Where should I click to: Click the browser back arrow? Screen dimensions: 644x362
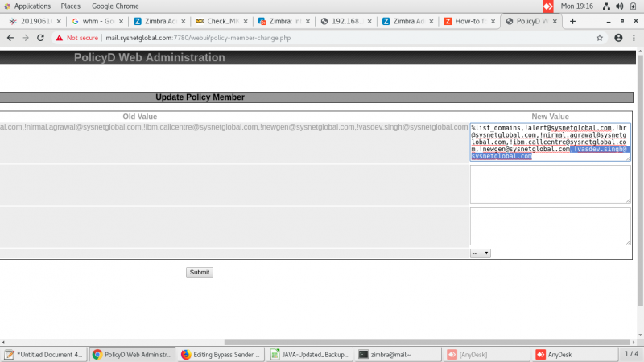[10, 38]
